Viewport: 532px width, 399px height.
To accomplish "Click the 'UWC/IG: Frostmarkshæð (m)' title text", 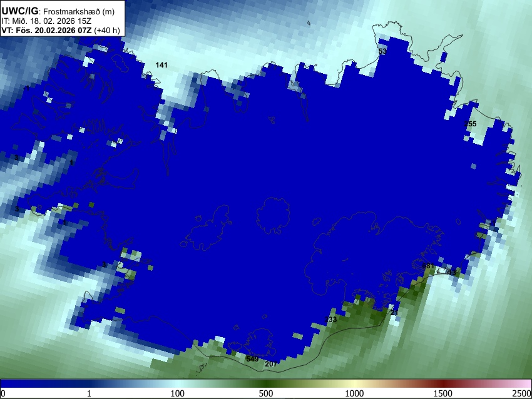I will [58, 11].
